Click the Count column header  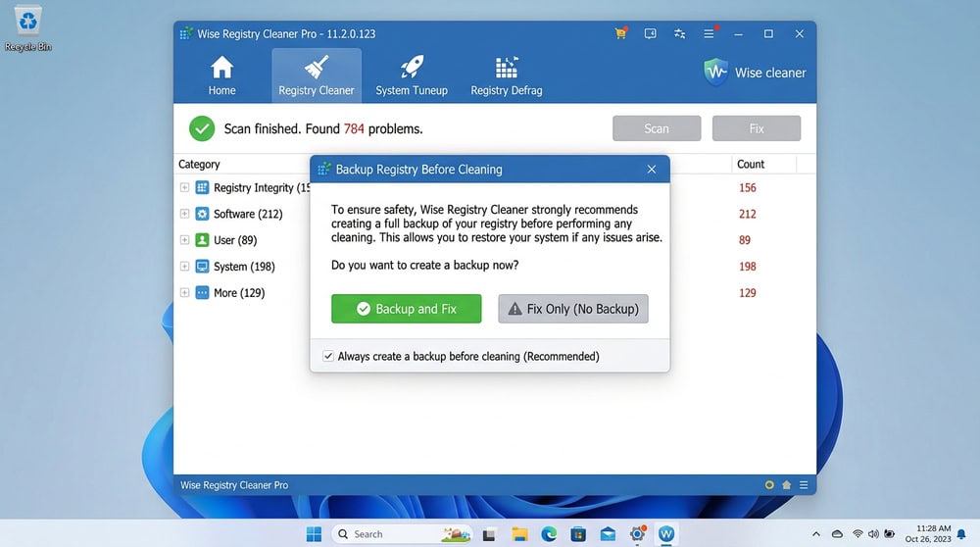coord(751,164)
